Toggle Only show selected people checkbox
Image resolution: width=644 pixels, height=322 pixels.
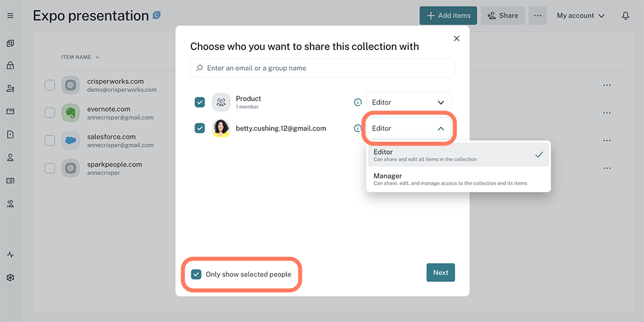tap(196, 274)
